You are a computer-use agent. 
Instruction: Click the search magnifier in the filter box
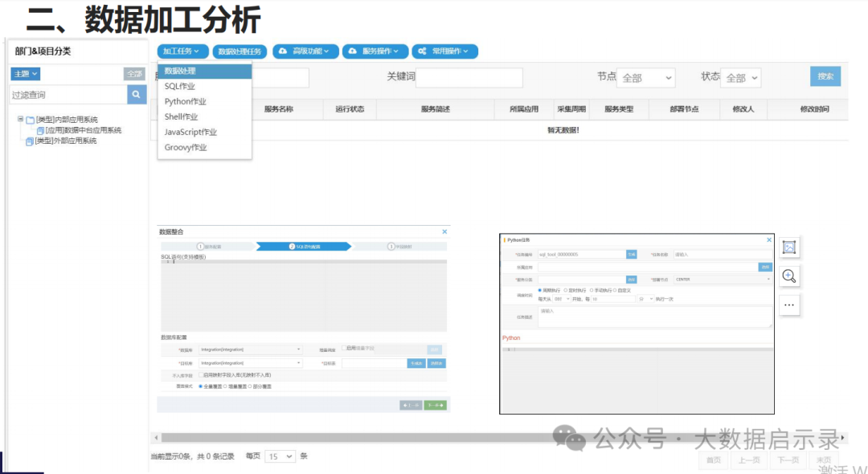[x=136, y=95]
